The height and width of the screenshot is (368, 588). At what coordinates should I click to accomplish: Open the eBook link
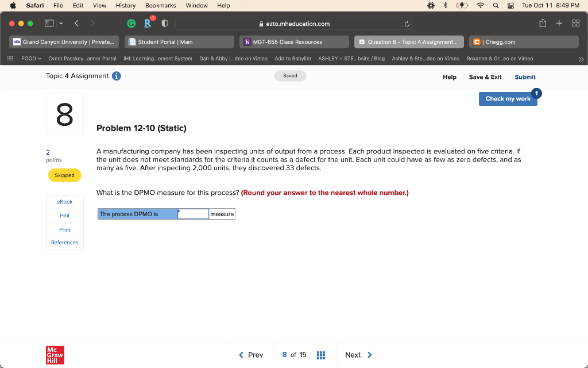pyautogui.click(x=64, y=202)
